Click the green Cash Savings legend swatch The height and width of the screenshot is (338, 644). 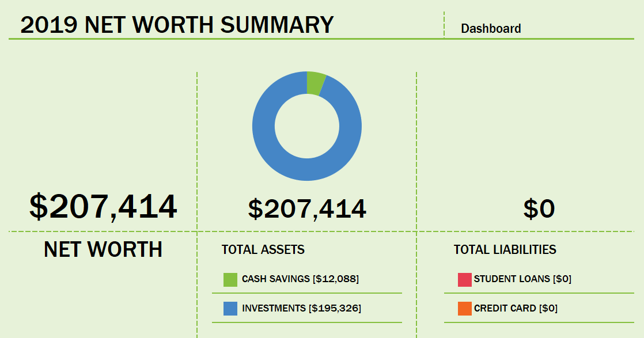click(x=230, y=279)
